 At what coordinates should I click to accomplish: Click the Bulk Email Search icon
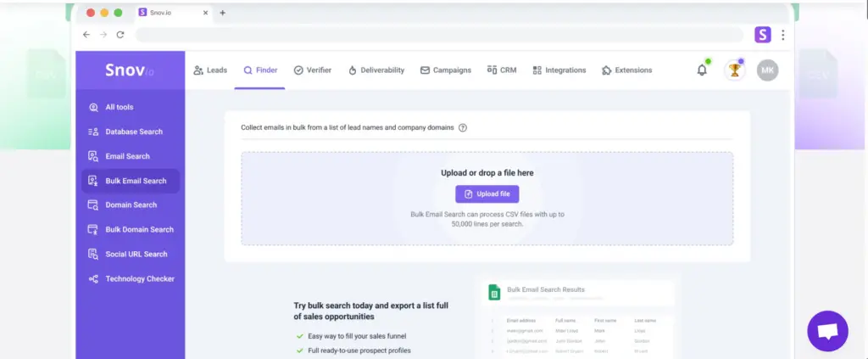(x=93, y=181)
